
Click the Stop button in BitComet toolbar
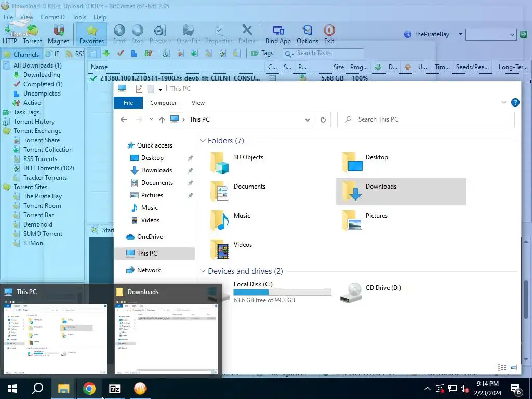click(x=137, y=34)
